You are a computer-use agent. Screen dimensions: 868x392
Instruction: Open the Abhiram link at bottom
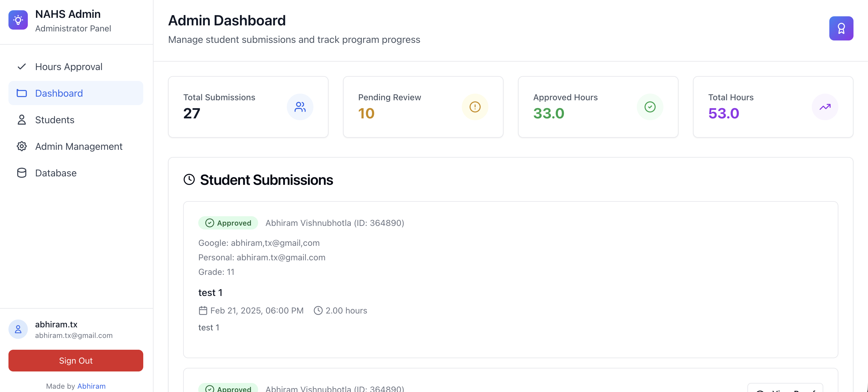coord(91,386)
